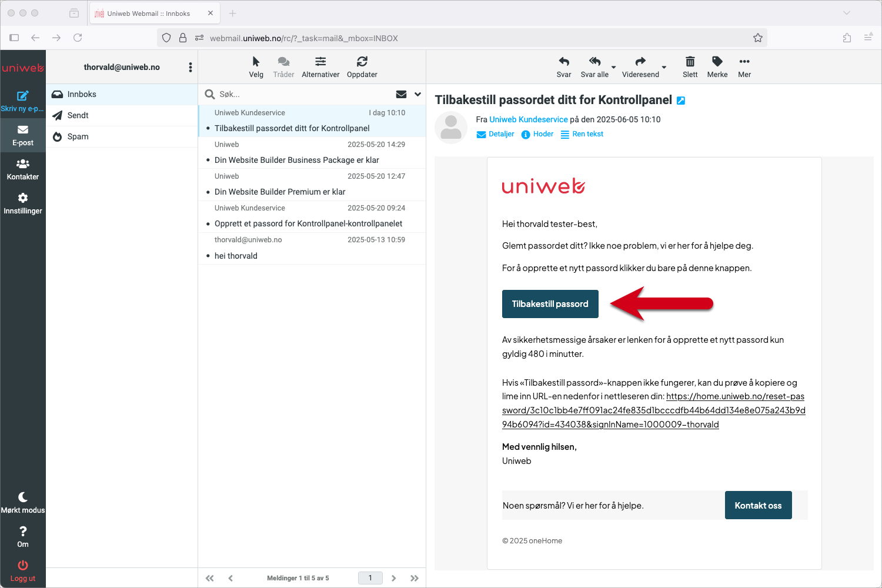Open the Spam folder
This screenshot has width=882, height=588.
point(122,136)
